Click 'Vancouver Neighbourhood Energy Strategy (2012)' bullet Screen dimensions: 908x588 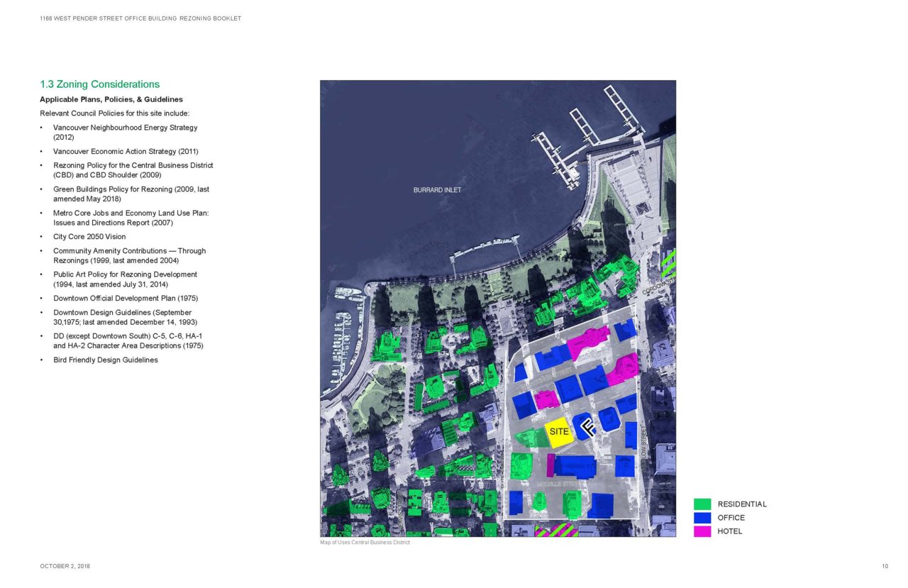click(125, 133)
